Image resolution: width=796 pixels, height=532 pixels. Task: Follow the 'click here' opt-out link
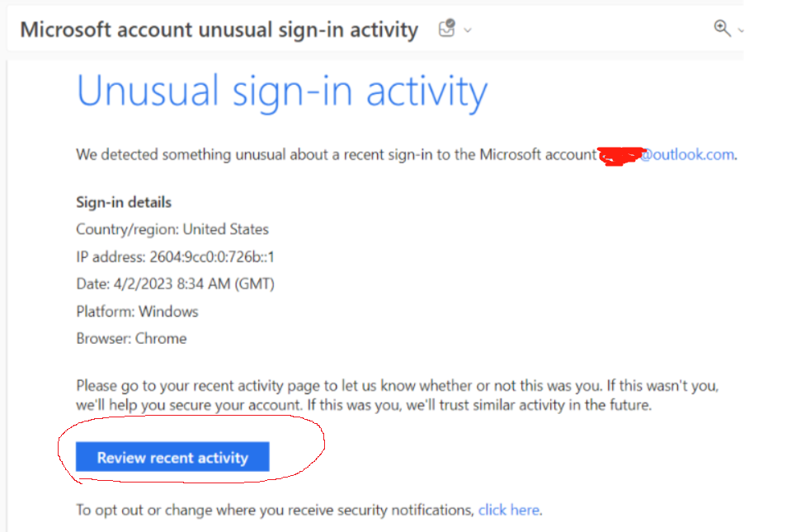[x=508, y=510]
